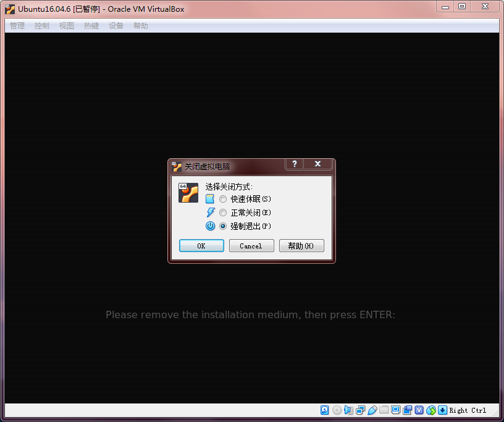Click the dialog title bar VirtualBox icon

(x=177, y=166)
